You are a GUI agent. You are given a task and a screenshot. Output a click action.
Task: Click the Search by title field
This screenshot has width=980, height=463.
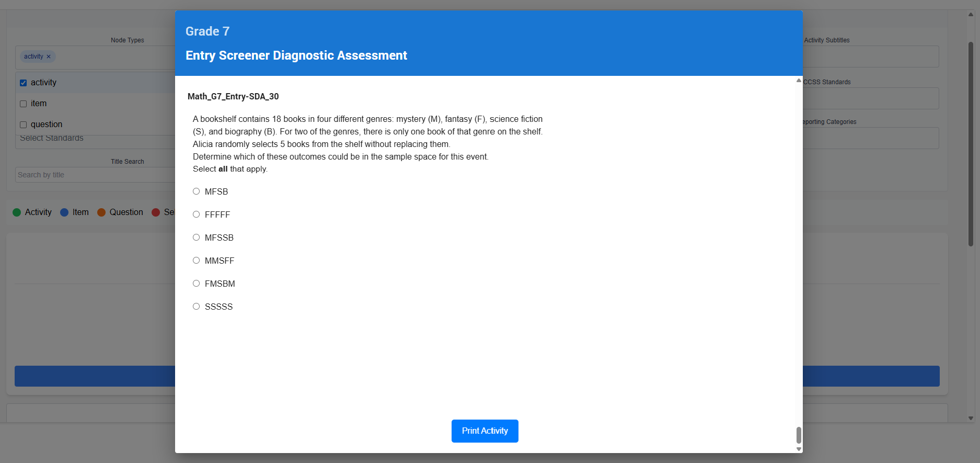click(x=94, y=175)
